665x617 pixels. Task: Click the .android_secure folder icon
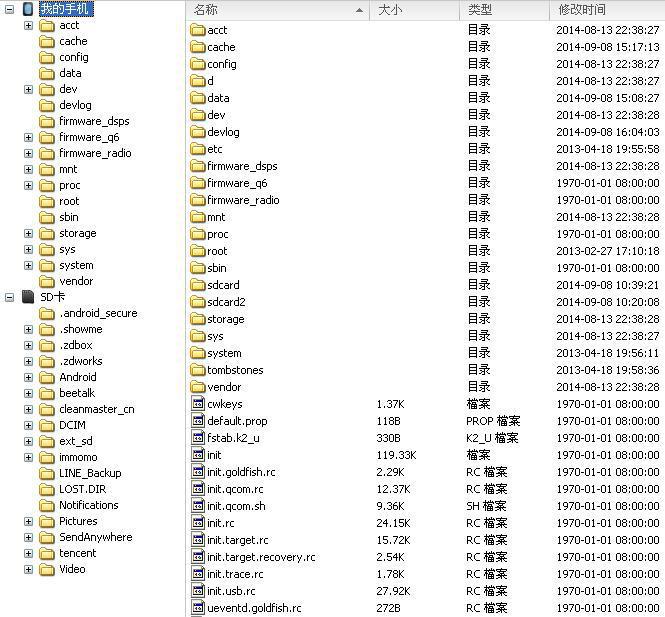pos(47,313)
